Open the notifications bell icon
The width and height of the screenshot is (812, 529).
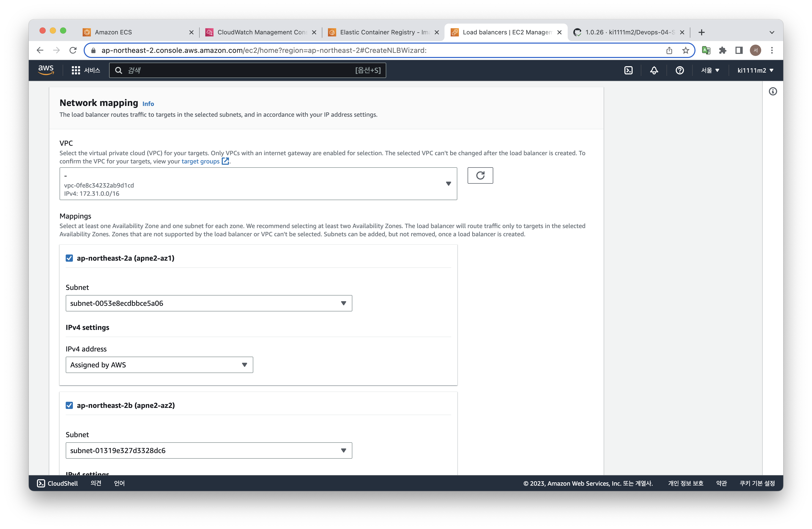(x=654, y=70)
